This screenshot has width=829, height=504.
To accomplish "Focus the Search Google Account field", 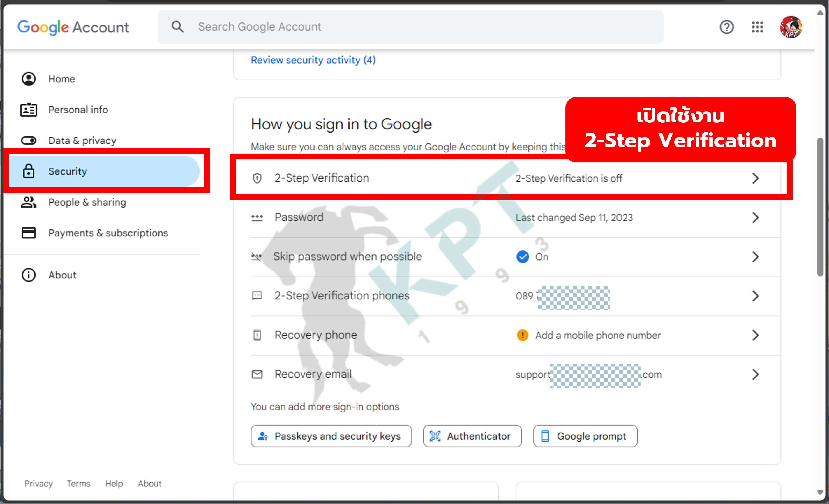I will pos(410,27).
